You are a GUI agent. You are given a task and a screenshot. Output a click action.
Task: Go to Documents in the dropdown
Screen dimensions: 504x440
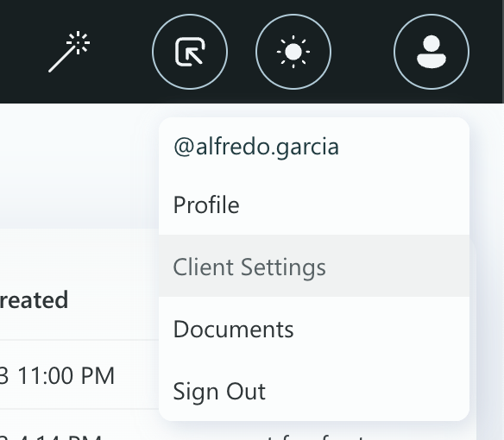pyautogui.click(x=314, y=329)
